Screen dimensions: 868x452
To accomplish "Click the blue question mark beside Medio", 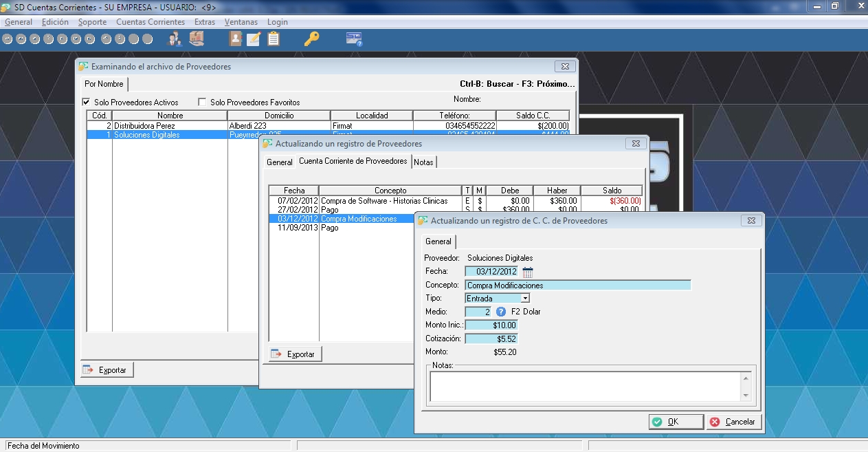I will coord(501,312).
